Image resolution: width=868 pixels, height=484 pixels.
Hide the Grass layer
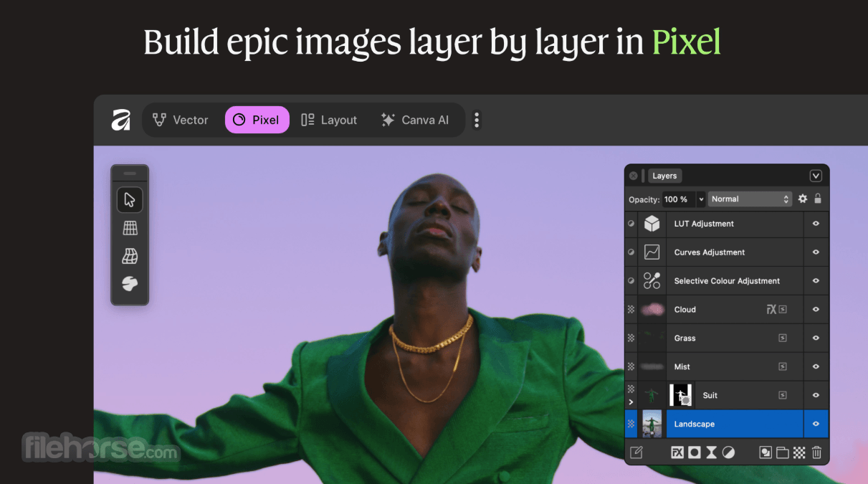click(x=816, y=338)
